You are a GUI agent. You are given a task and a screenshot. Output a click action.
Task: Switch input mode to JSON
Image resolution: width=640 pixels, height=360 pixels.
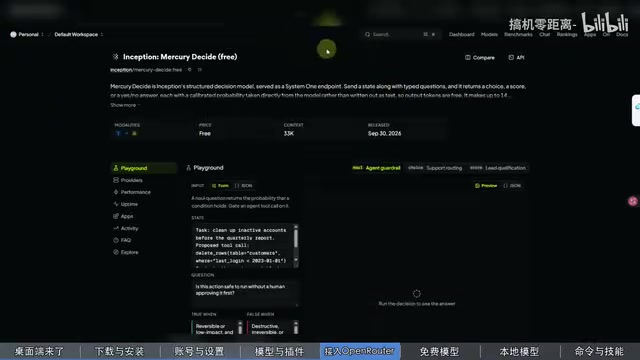pos(243,186)
